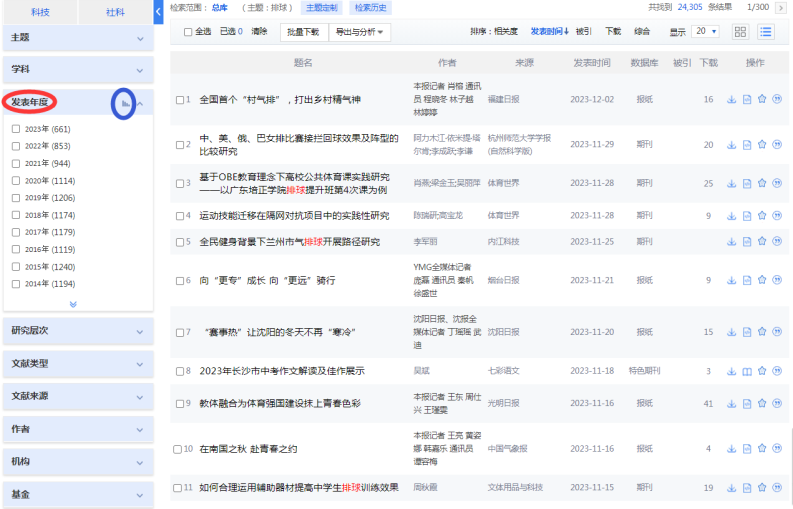This screenshot has width=793, height=509.
Task: Cite result 9 with the quote icon
Action: pos(777,403)
